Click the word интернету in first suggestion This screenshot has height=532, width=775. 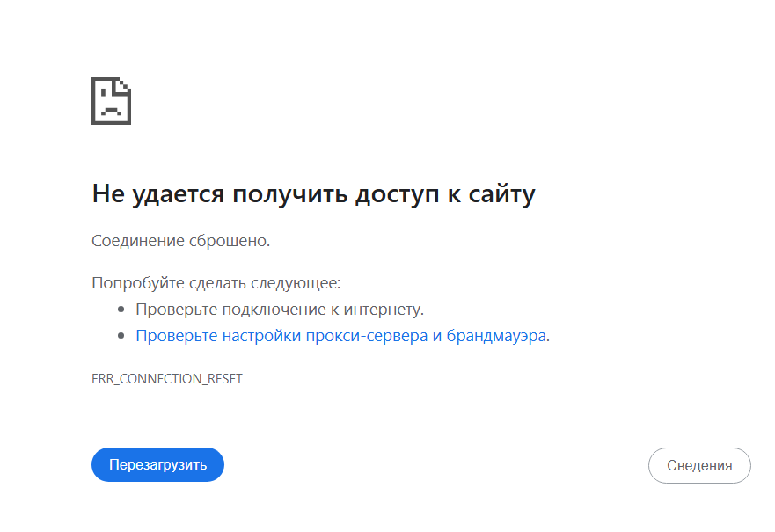[x=383, y=310]
